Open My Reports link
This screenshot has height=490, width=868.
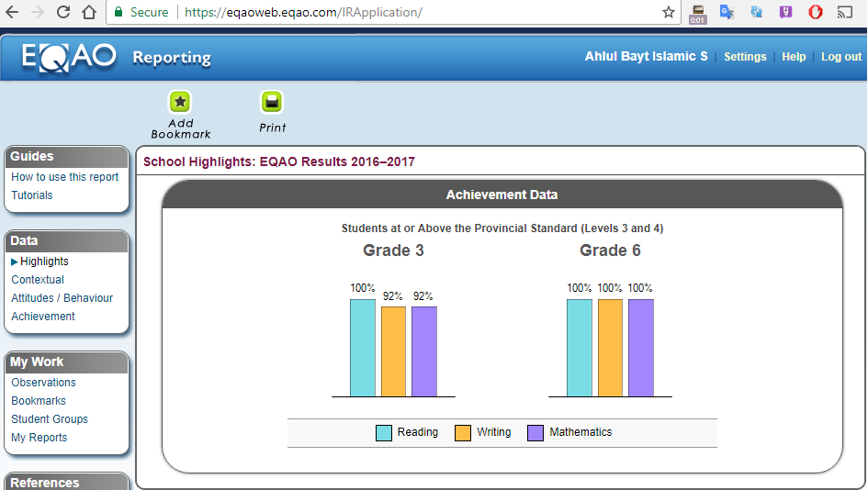(x=39, y=438)
